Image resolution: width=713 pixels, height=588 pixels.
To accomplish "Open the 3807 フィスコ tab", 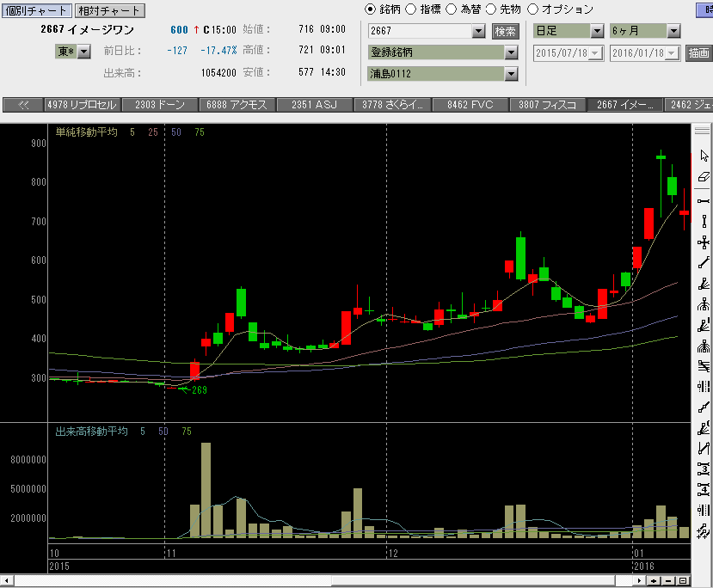I will (548, 105).
